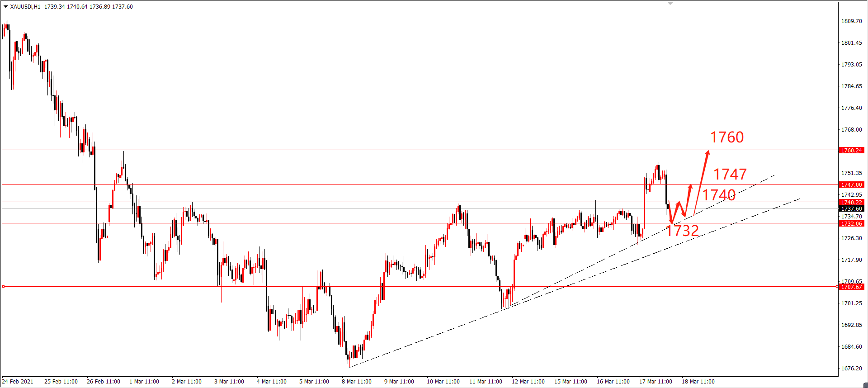Select the red 1740.22 price tag
The image size is (868, 388).
(852, 202)
